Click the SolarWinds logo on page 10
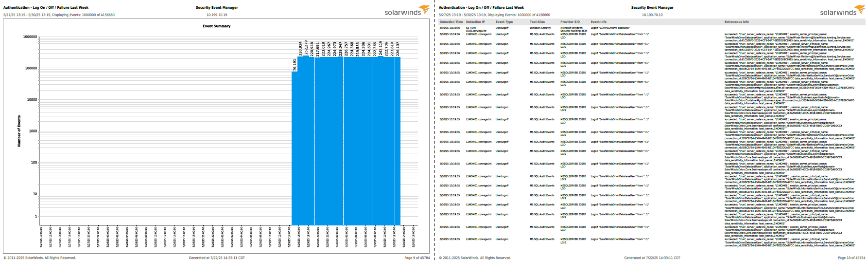Viewport: 868px width, 260px height. tap(843, 11)
